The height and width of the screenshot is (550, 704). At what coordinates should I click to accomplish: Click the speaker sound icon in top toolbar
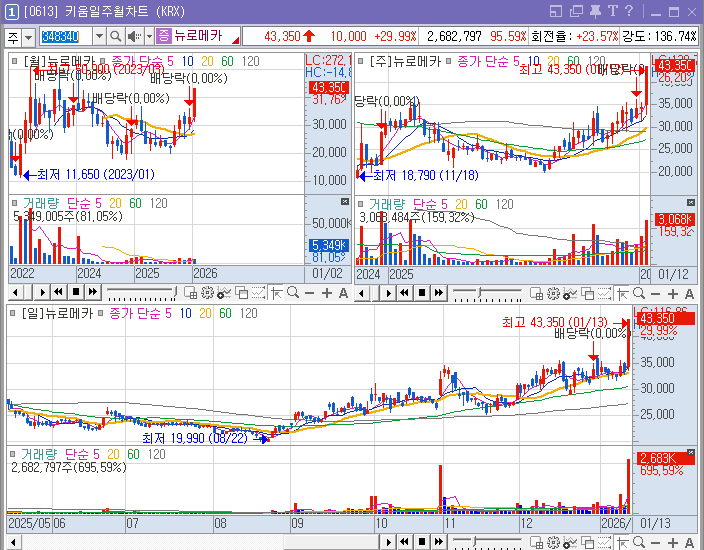click(x=133, y=36)
